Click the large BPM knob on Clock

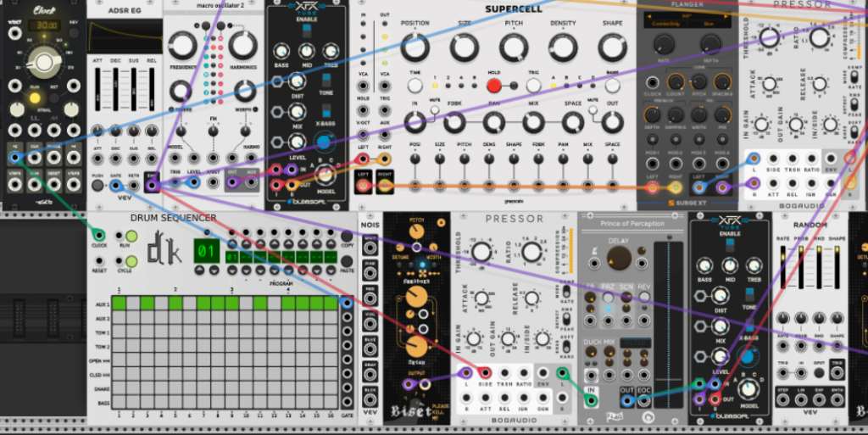44,63
